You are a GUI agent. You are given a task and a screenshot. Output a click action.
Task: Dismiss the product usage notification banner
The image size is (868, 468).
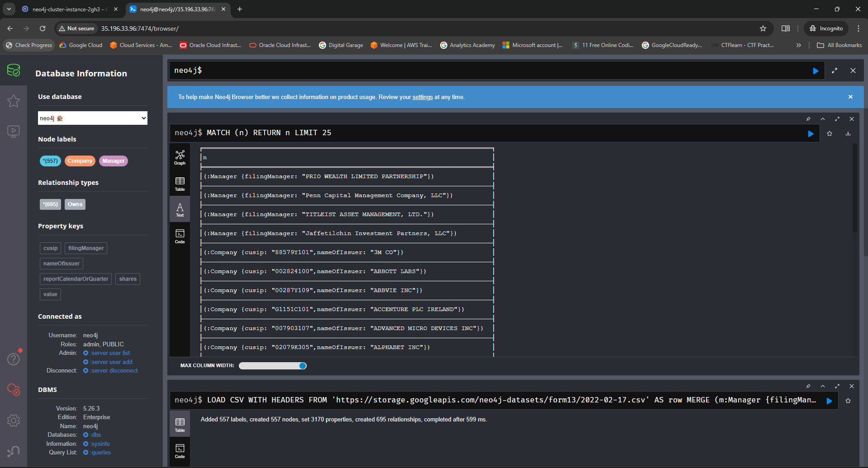[850, 97]
